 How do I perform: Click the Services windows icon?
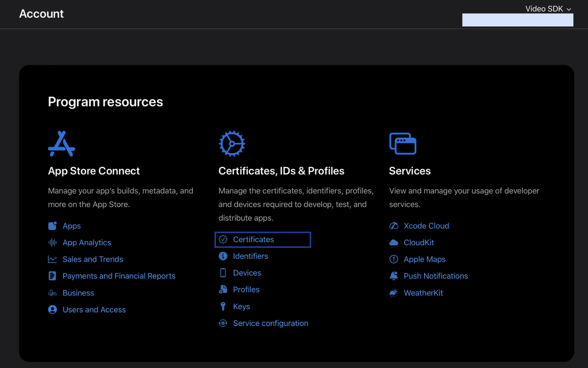point(403,144)
